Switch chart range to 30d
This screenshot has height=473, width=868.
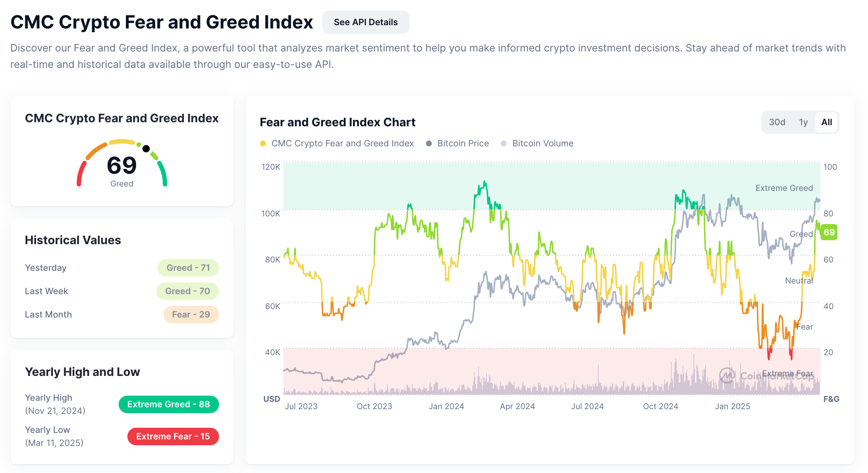pos(777,122)
